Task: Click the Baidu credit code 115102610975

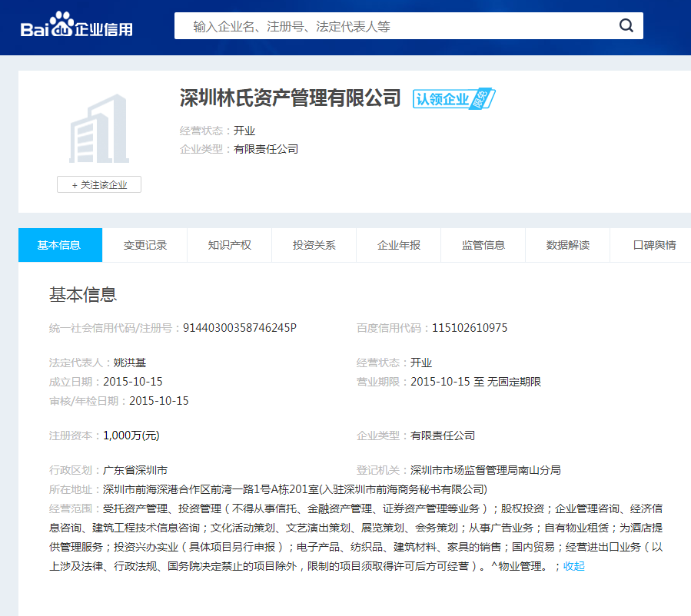Action: 470,328
